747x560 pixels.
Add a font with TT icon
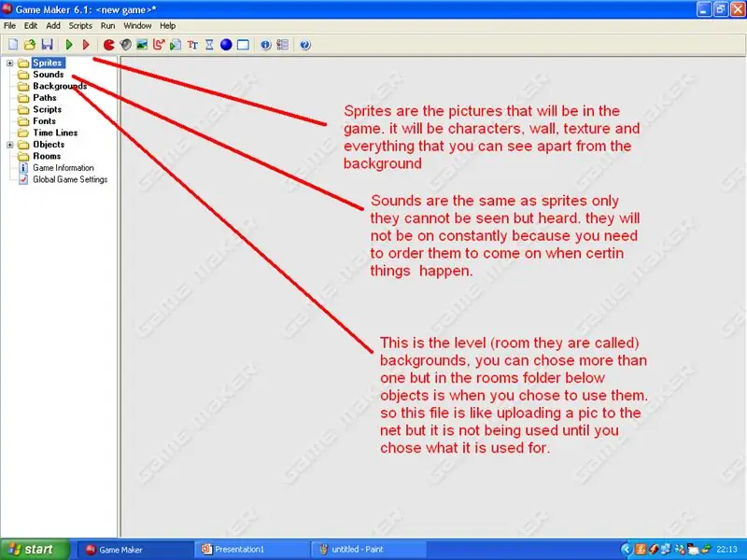tap(192, 45)
